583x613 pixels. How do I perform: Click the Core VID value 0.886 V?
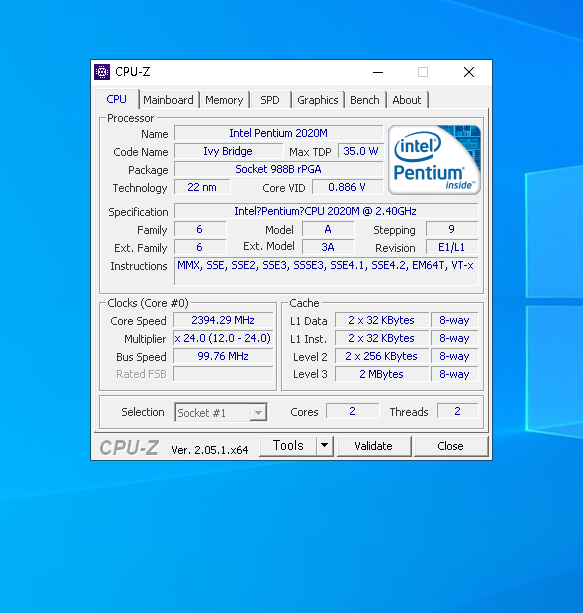pos(347,187)
